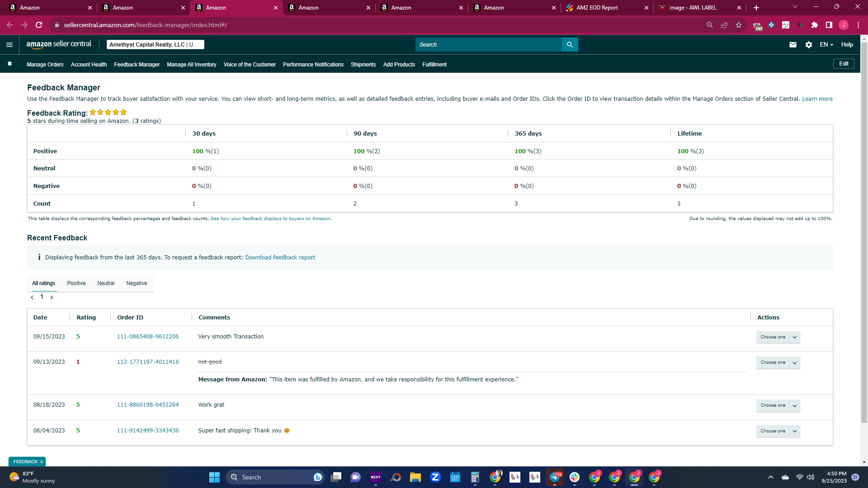Go back using the browser back arrow
The height and width of the screenshot is (488, 868).
pos(10,25)
